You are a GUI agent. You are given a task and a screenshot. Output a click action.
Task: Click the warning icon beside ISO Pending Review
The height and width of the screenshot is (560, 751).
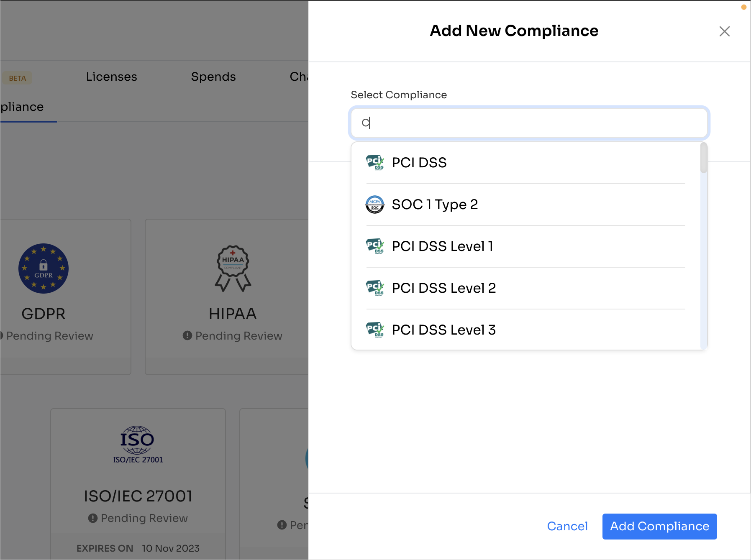[x=93, y=518]
